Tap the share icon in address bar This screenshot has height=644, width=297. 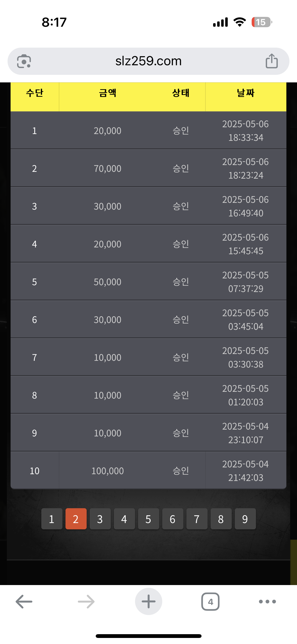(272, 61)
